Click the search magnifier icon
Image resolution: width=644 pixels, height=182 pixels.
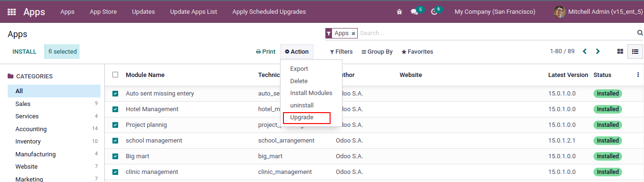pyautogui.click(x=640, y=33)
